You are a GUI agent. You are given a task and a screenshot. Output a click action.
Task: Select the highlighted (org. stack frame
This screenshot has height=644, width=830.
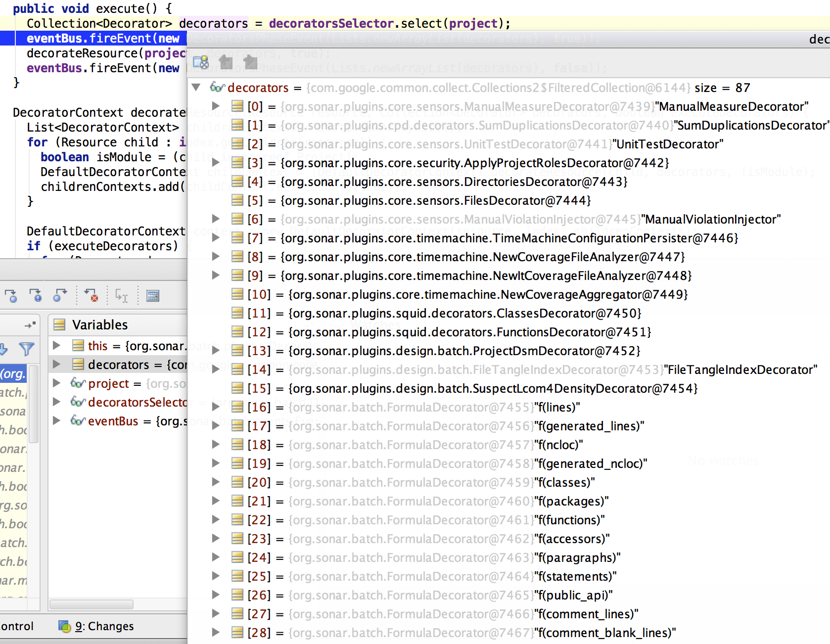(x=13, y=374)
